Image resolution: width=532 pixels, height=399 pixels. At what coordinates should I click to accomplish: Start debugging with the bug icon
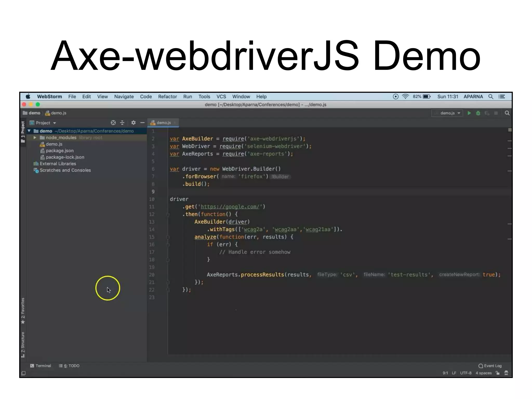click(x=478, y=113)
